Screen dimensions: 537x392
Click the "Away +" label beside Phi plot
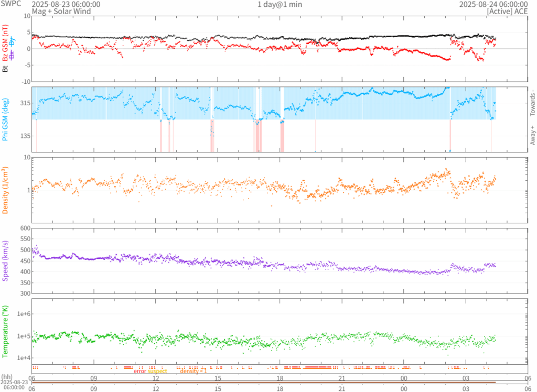click(x=533, y=137)
